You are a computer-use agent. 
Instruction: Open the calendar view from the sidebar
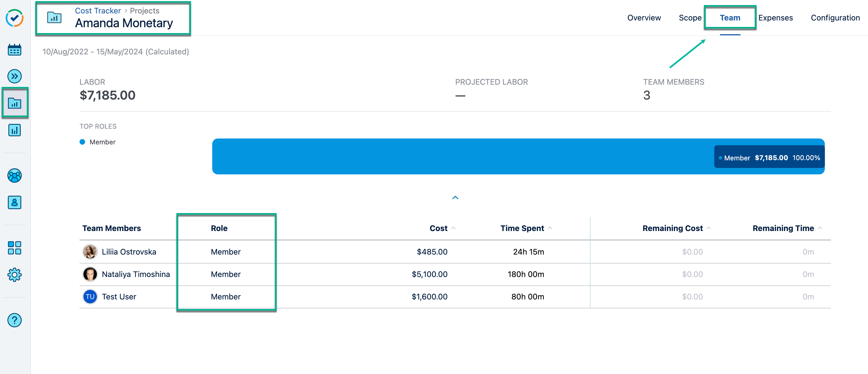pos(14,50)
